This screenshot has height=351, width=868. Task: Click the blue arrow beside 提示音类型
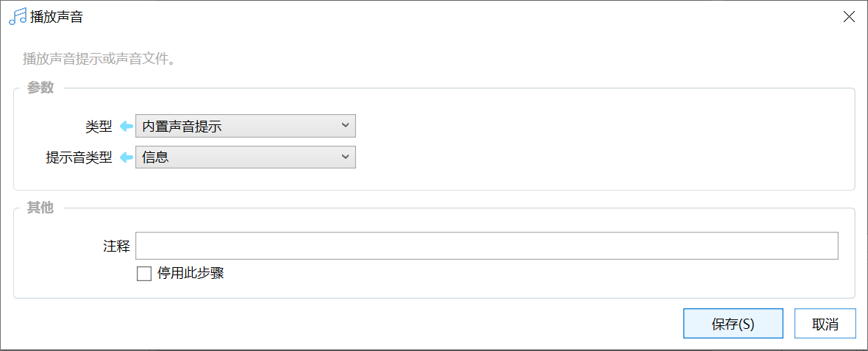[126, 157]
